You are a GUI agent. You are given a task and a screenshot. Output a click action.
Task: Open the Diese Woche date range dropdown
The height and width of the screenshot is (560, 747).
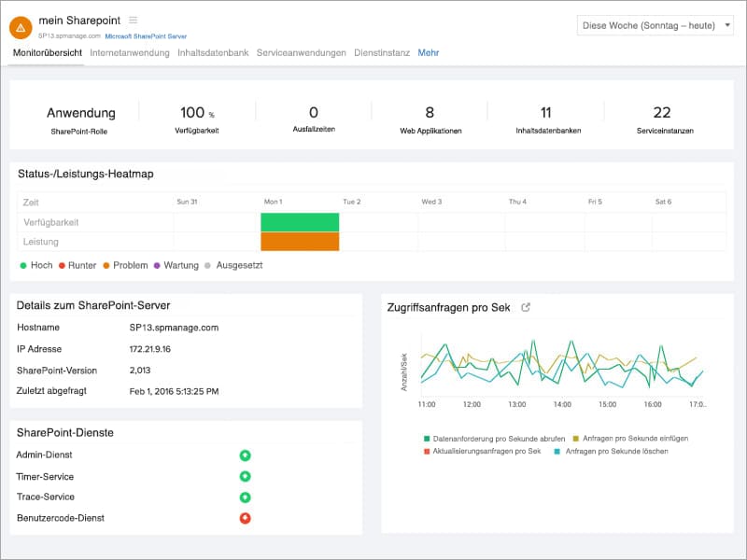pyautogui.click(x=654, y=25)
